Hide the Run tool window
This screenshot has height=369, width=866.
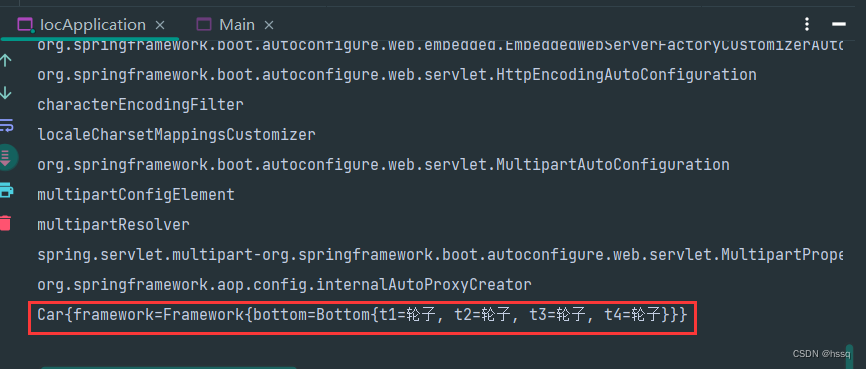tap(838, 24)
